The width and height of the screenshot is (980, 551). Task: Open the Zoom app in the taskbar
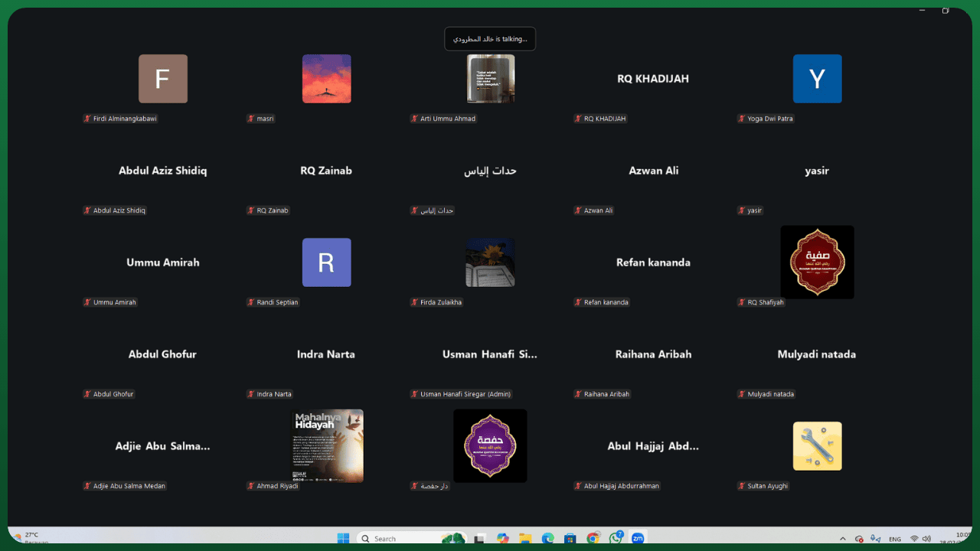click(x=637, y=538)
